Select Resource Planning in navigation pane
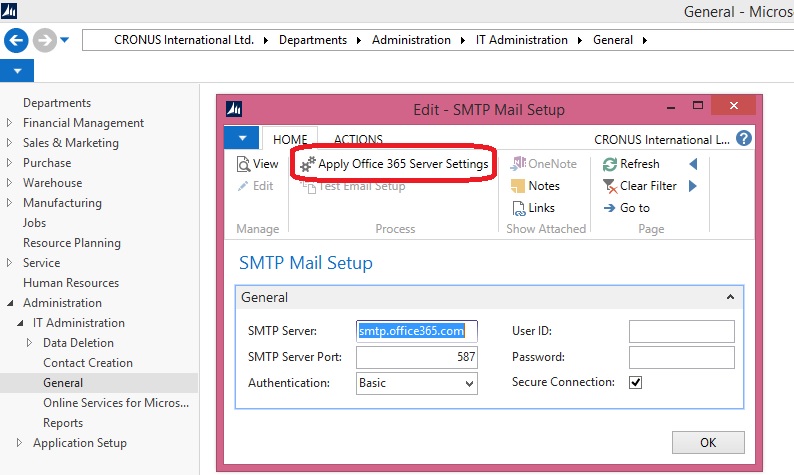Viewport: 794px width, 475px height. tap(72, 243)
